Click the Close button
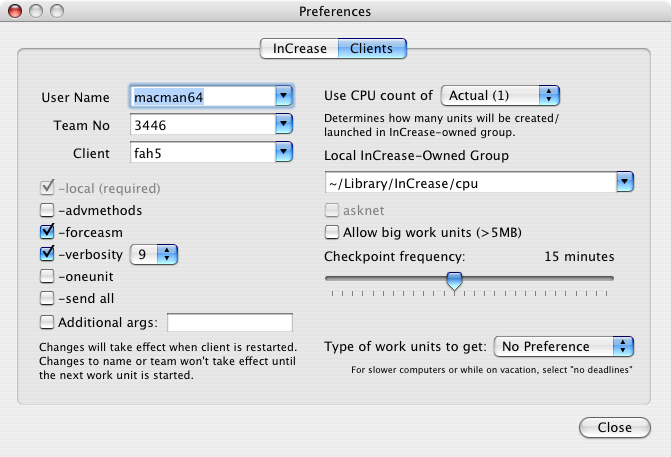Image resolution: width=671 pixels, height=457 pixels. tap(615, 427)
